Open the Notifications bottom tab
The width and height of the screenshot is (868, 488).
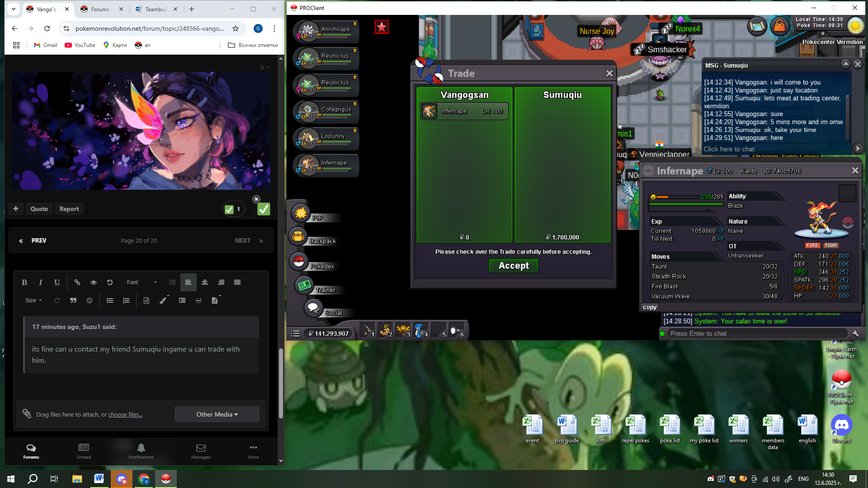point(141,451)
